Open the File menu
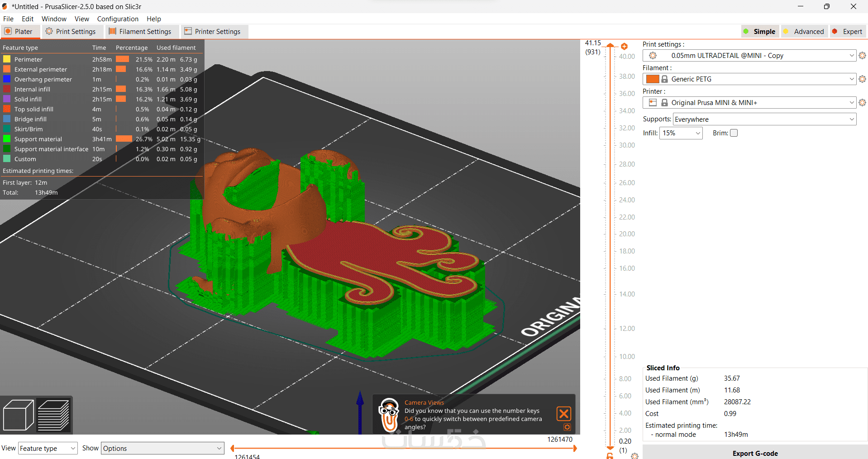This screenshot has width=868, height=459. click(x=8, y=19)
